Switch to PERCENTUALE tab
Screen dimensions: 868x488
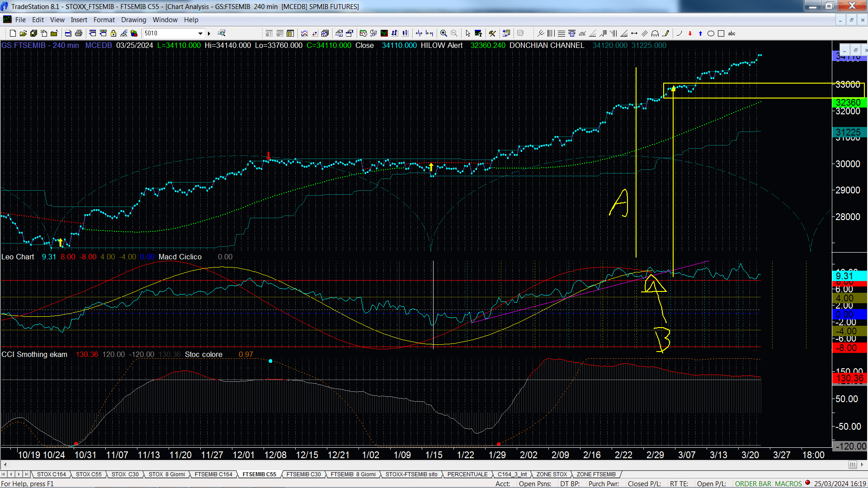(467, 474)
